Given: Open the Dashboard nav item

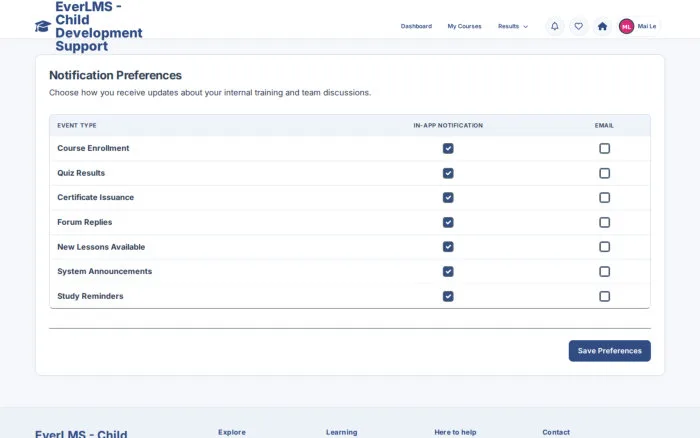Looking at the screenshot, I should pyautogui.click(x=416, y=26).
